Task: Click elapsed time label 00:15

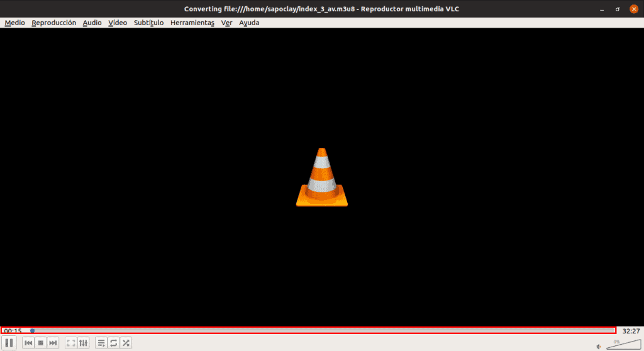Action: [13, 331]
